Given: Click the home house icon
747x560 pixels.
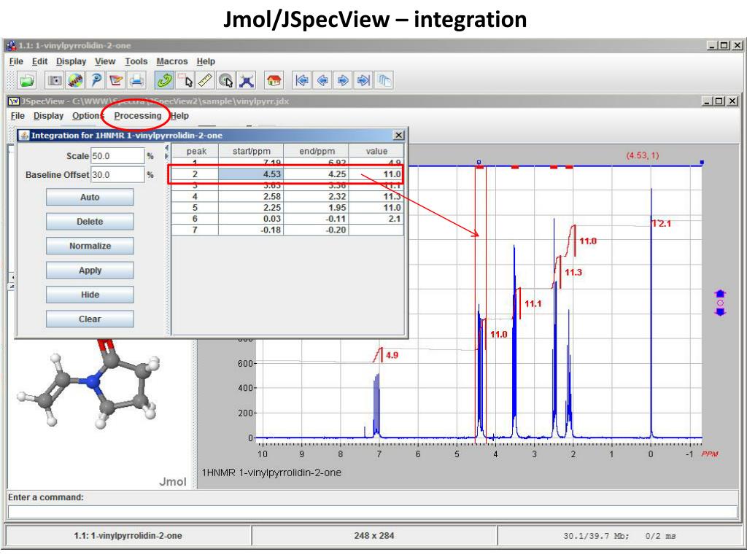Looking at the screenshot, I should coord(274,80).
